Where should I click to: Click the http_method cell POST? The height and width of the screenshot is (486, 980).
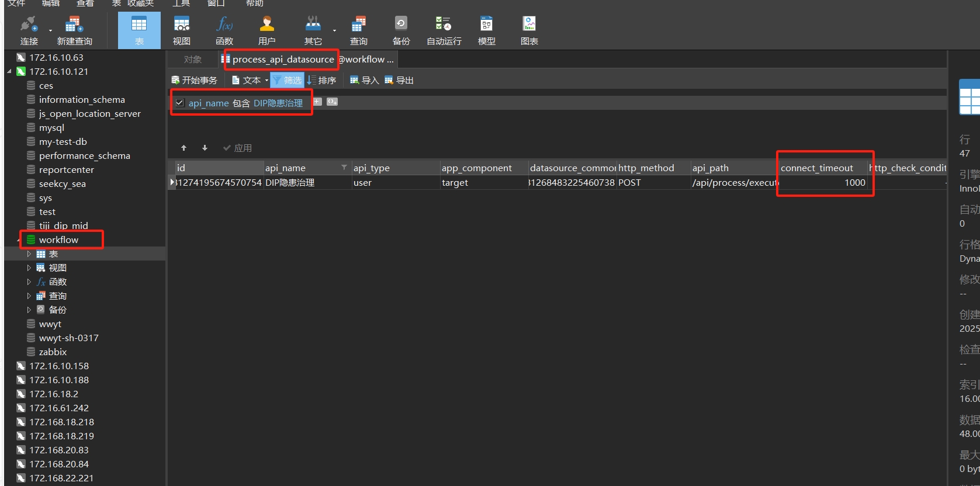653,182
